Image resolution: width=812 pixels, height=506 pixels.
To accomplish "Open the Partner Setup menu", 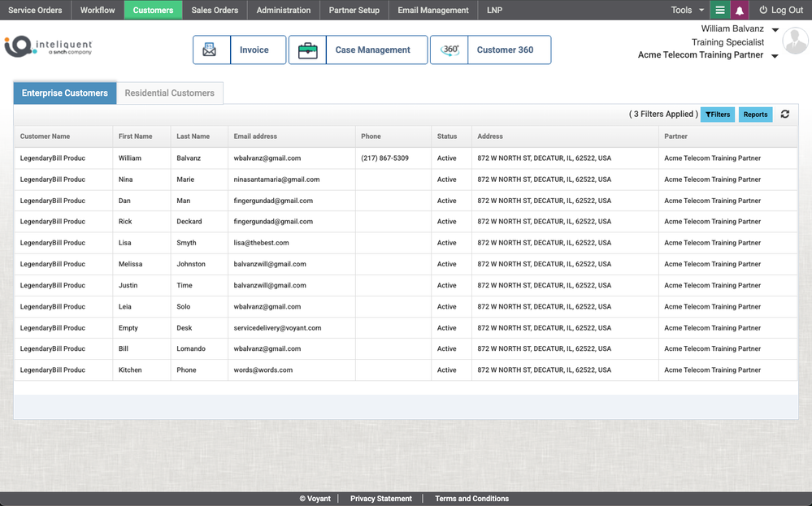I will (x=354, y=10).
